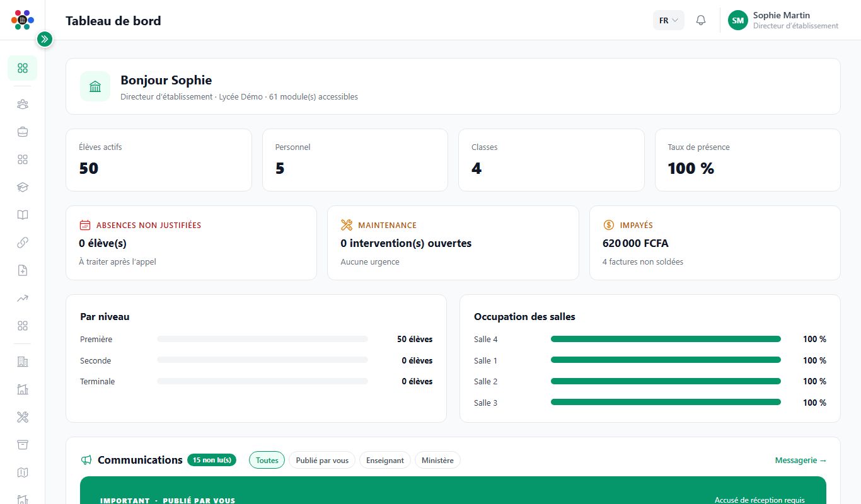The width and height of the screenshot is (861, 504).
Task: Click the bank icon beside Bonjour Sophie
Action: coord(95,86)
